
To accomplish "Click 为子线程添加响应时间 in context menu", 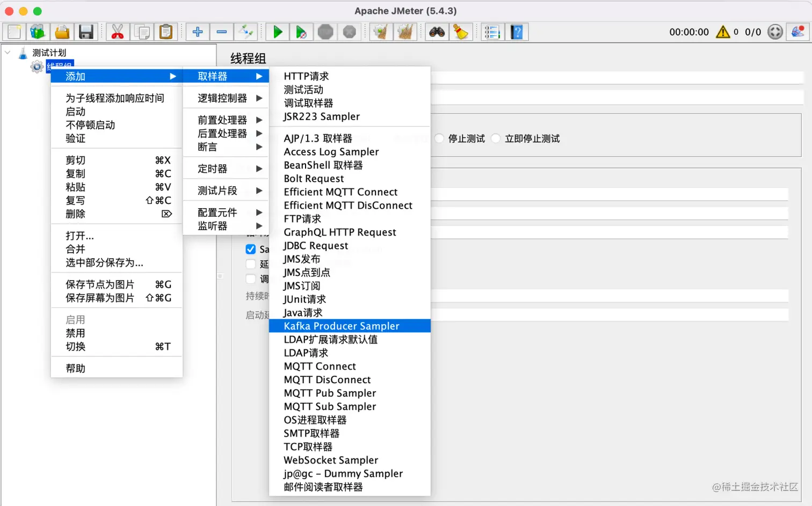I will pos(117,98).
